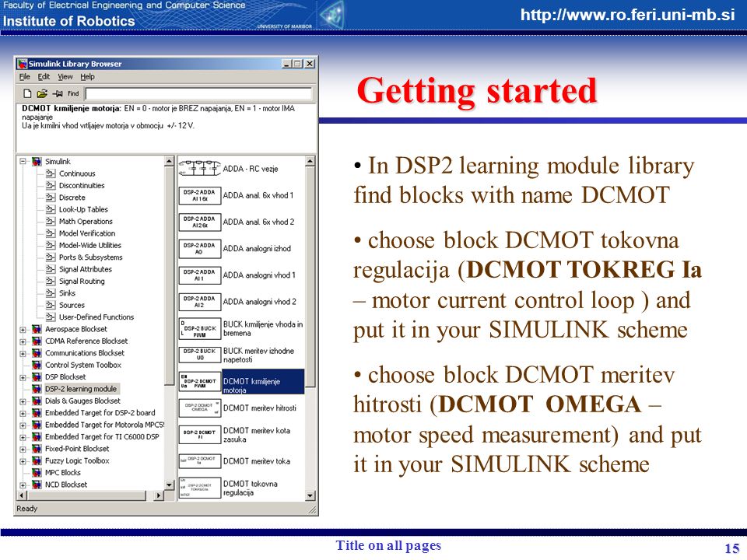Select User-Defined Functions library
Screen dimensions: 747x560
point(96,317)
